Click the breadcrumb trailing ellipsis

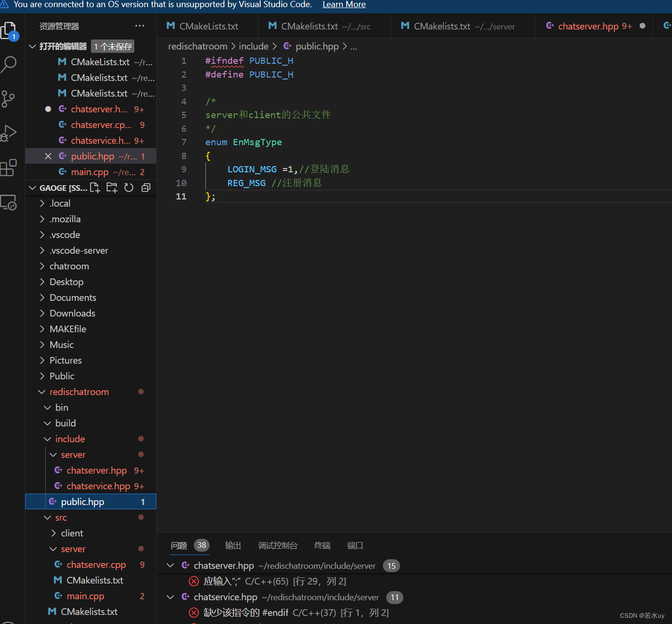point(353,47)
